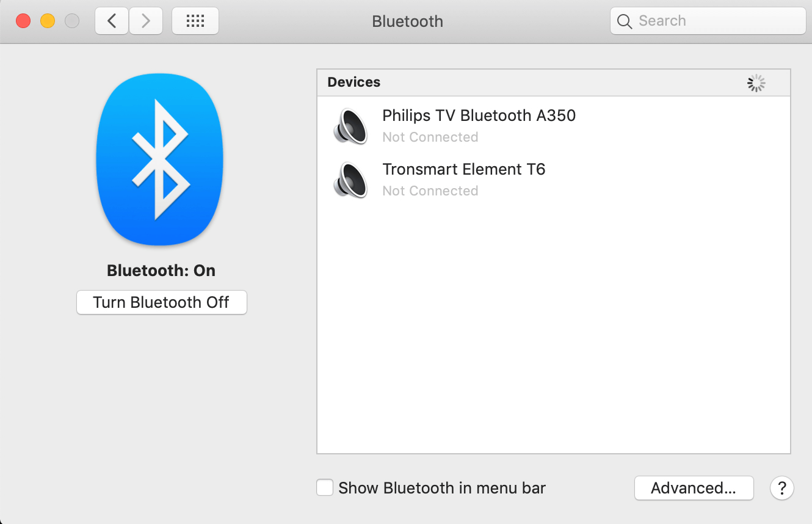Go forward with the right chevron
The height and width of the screenshot is (524, 812).
point(146,21)
